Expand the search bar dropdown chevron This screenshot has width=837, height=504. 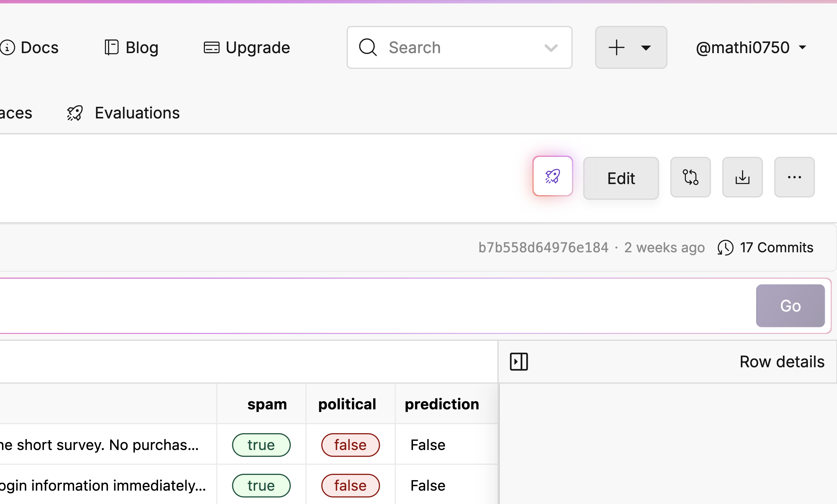point(551,48)
